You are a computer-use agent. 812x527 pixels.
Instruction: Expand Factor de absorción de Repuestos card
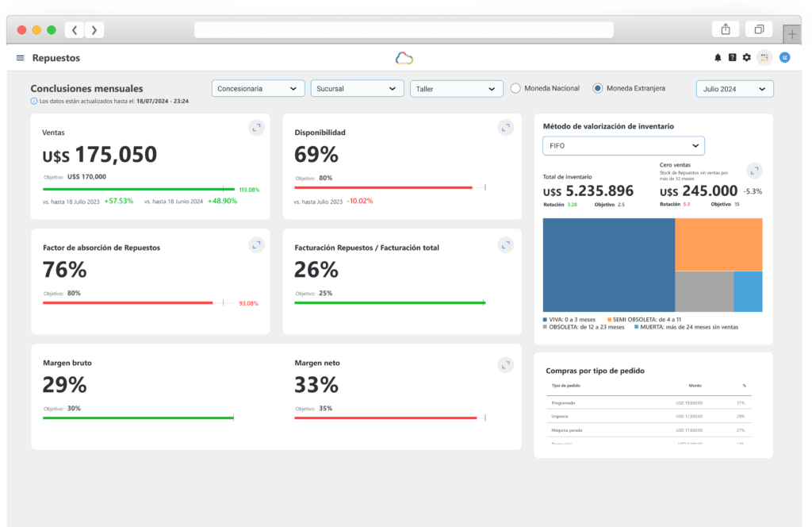pyautogui.click(x=256, y=244)
